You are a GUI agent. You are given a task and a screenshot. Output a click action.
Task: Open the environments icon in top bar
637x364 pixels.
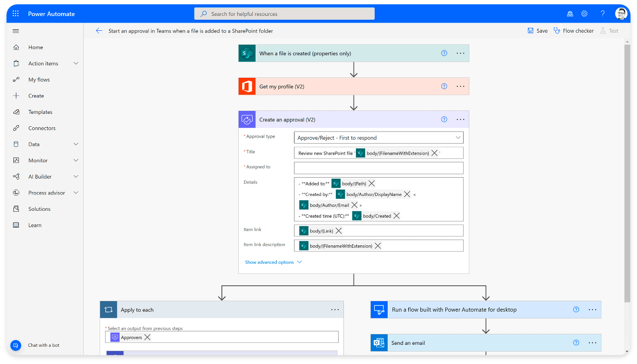[570, 14]
